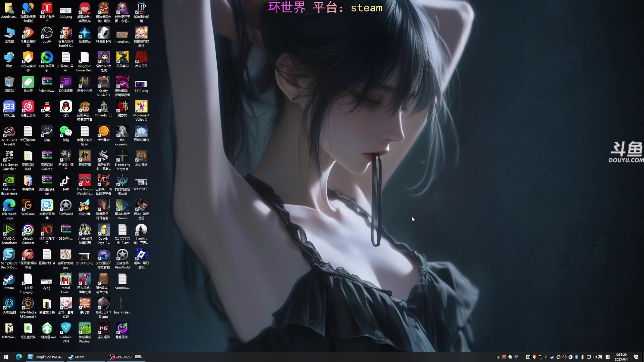Image resolution: width=644 pixels, height=362 pixels.
Task: Open Tinkerlands game shortcut
Action: click(x=103, y=109)
